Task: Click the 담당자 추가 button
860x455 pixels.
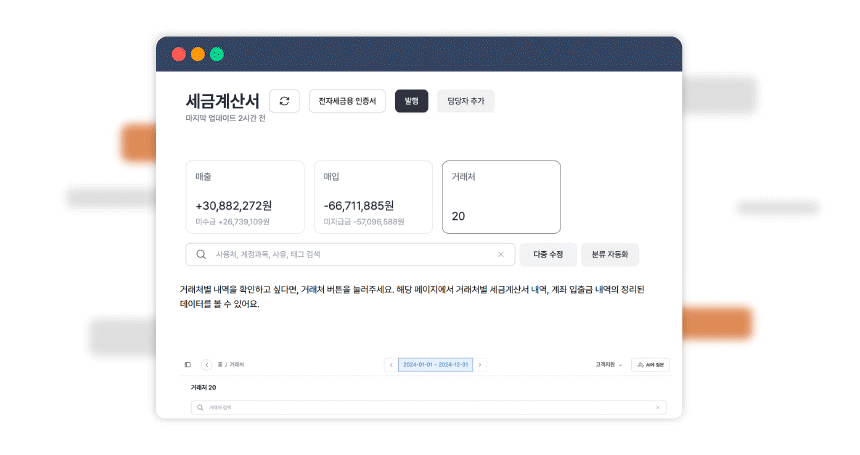Action: pos(465,101)
